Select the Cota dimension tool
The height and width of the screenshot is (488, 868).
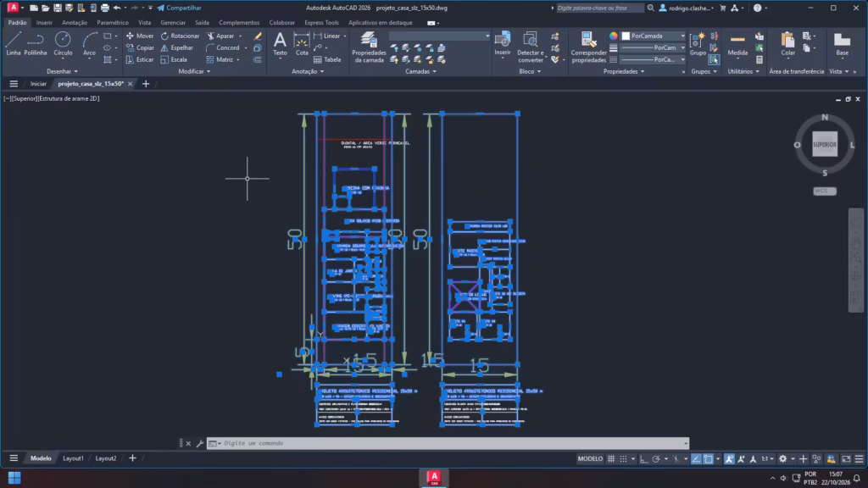(x=302, y=44)
